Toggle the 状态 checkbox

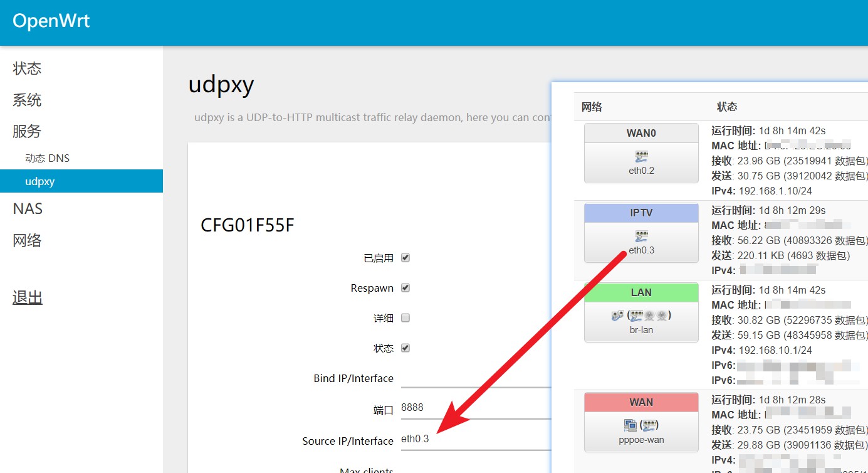405,348
